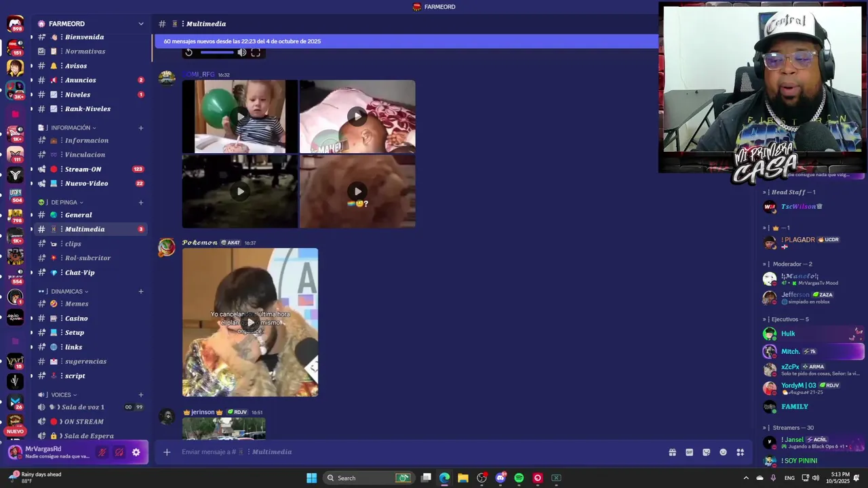Open the Casino channel

pyautogui.click(x=91, y=318)
